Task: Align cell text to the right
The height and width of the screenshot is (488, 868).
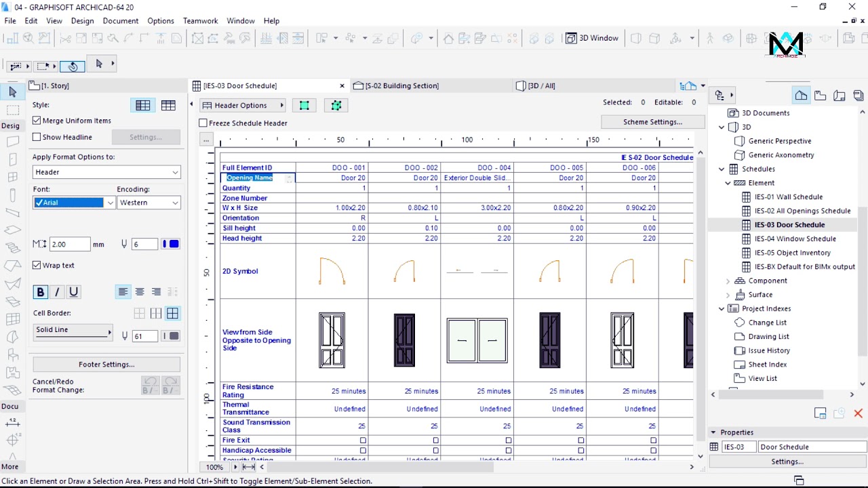Action: pos(156,292)
